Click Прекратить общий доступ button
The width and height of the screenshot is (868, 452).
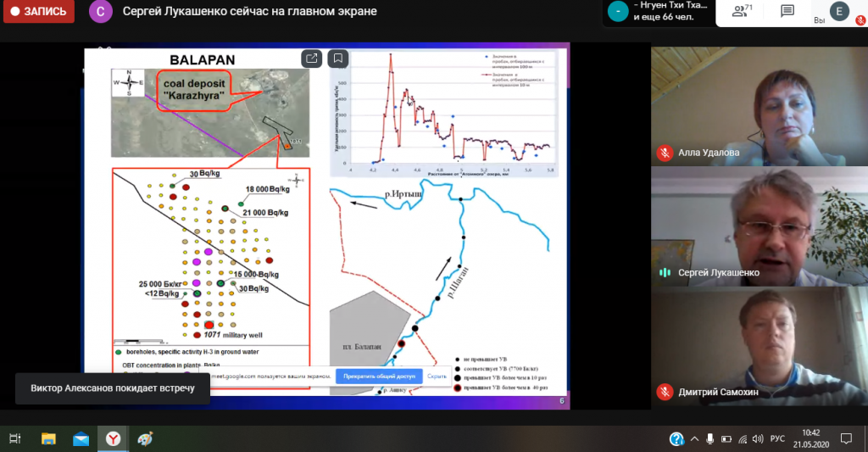point(379,377)
